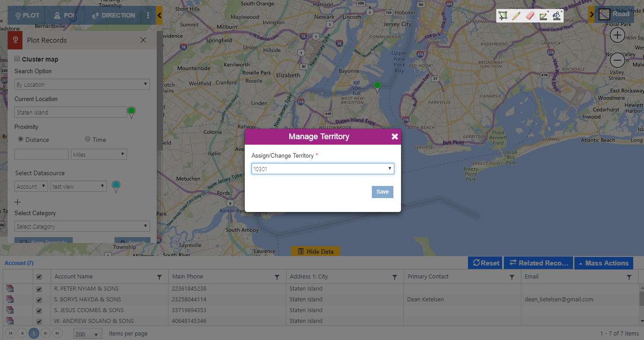Viewport: 644px width, 340px height.
Task: Click the Hide Data button
Action: tap(316, 252)
